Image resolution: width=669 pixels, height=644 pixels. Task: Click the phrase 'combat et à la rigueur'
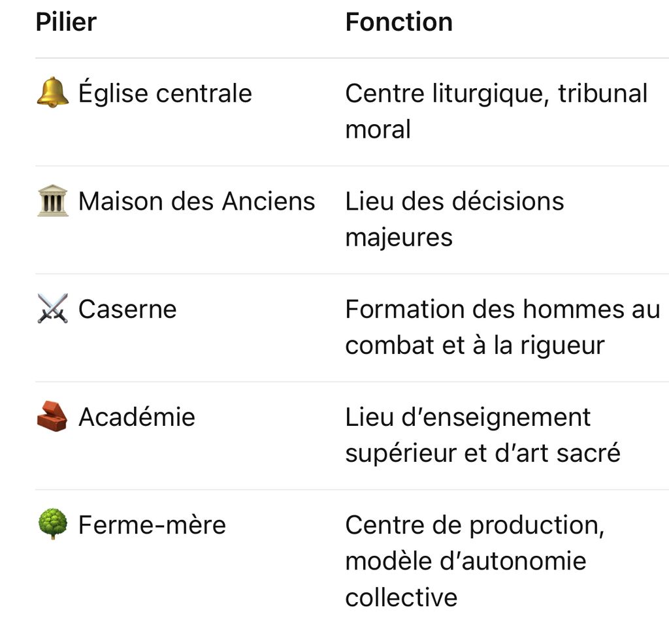point(474,345)
